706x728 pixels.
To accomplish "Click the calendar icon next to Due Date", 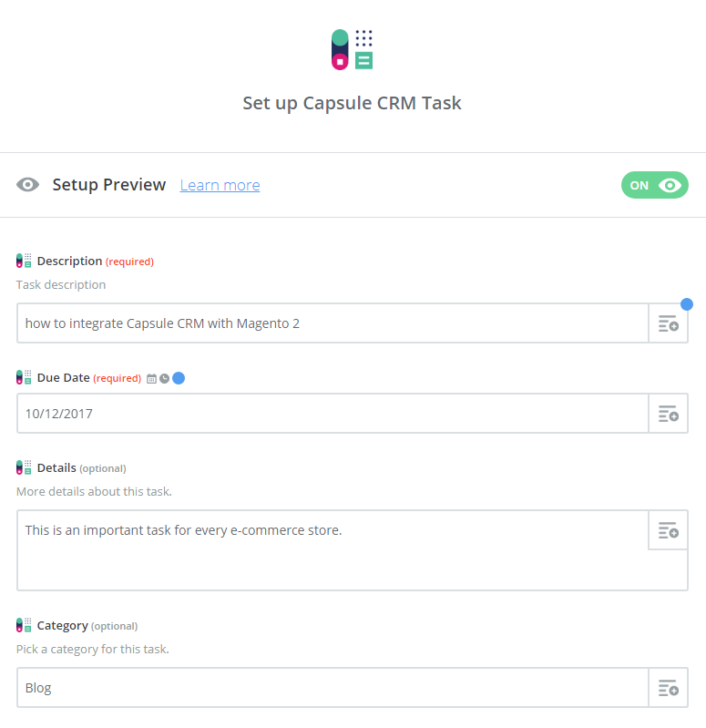I will pos(151,378).
